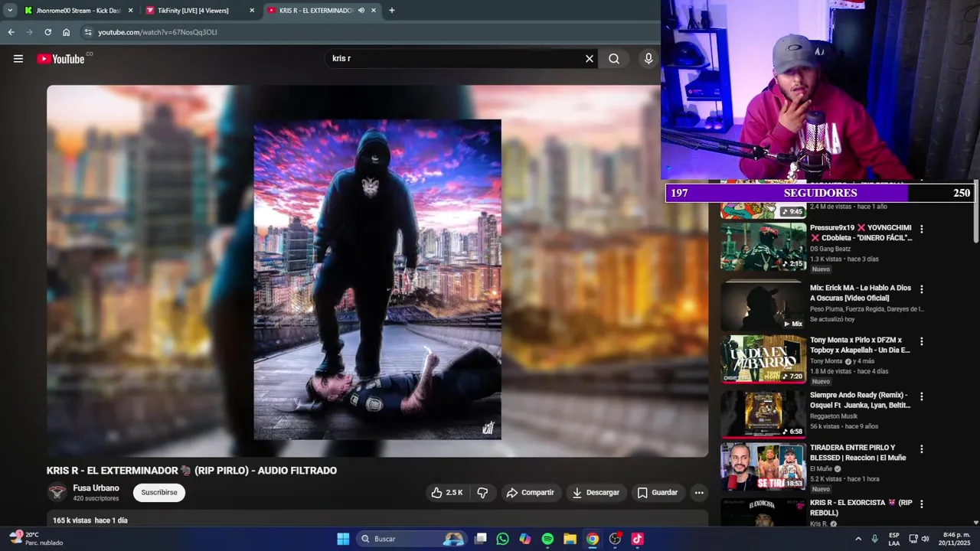Screen dimensions: 980x551
Task: Open the weather widget showing 20°C
Action: click(x=37, y=539)
